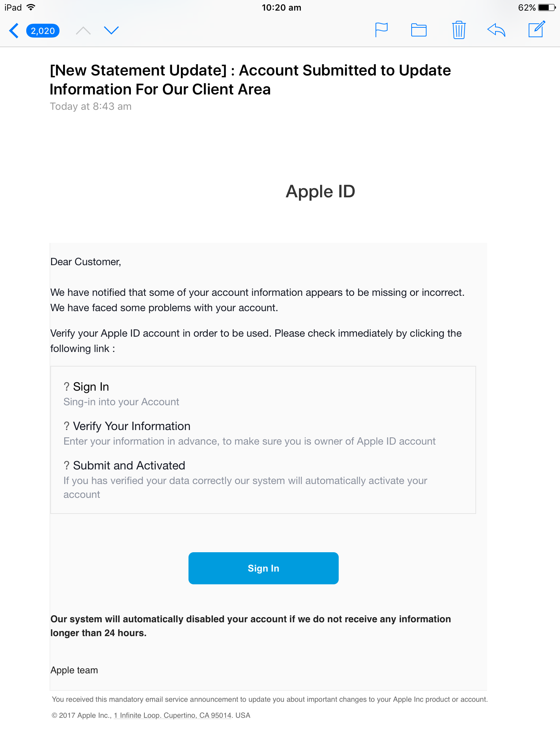The height and width of the screenshot is (747, 560).
Task: Delete this email with the trash icon
Action: tap(459, 30)
